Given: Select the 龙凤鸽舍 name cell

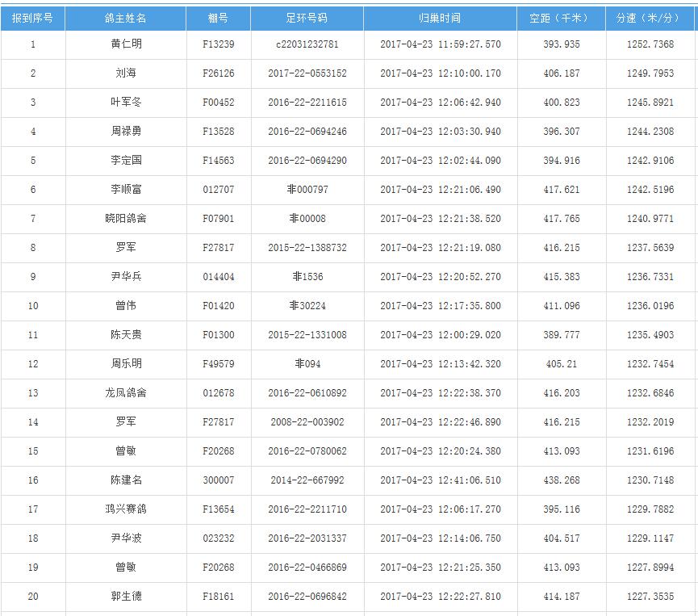Looking at the screenshot, I should point(125,393).
